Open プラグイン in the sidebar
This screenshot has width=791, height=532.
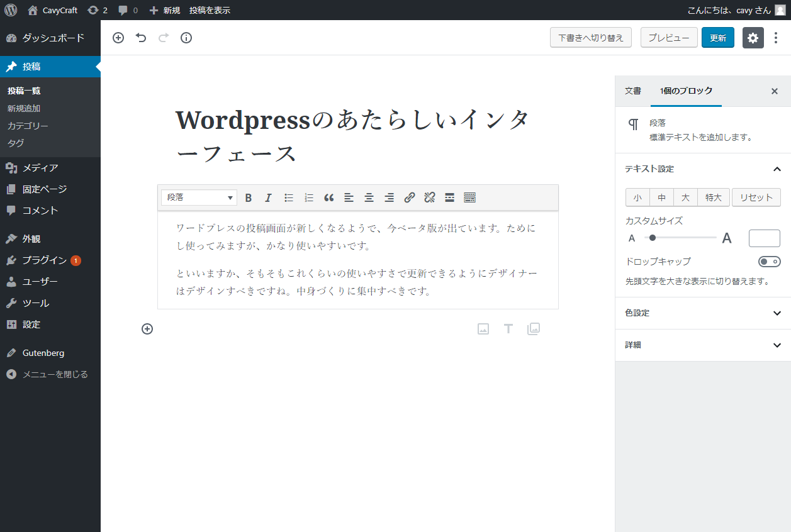[x=50, y=260]
